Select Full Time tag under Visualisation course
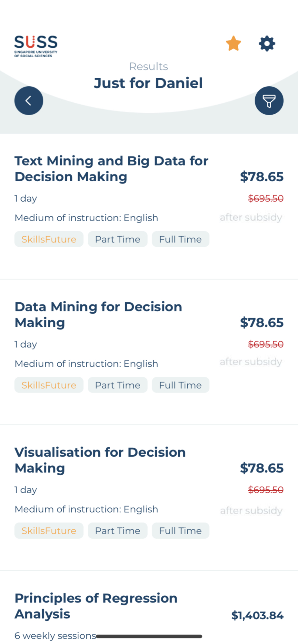 [x=181, y=531]
